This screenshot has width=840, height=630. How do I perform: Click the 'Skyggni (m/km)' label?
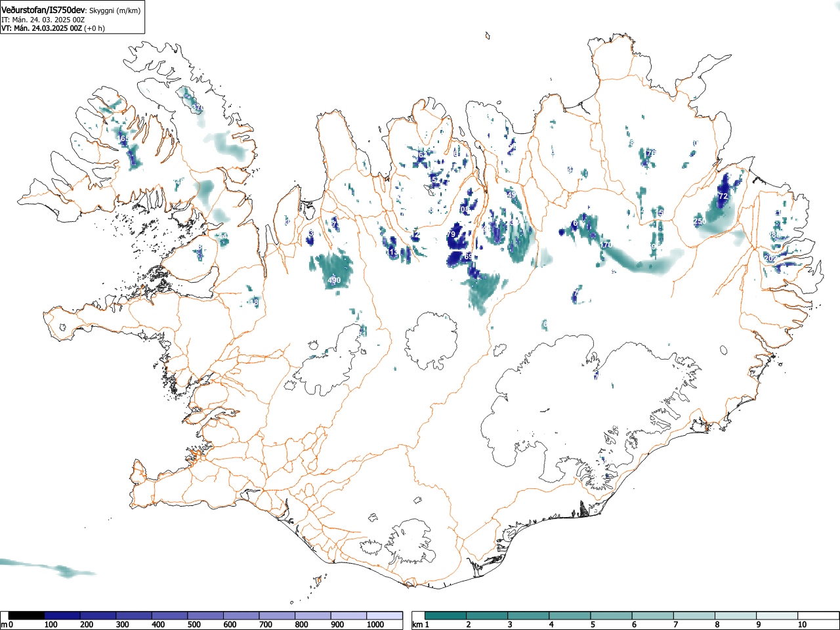click(116, 11)
